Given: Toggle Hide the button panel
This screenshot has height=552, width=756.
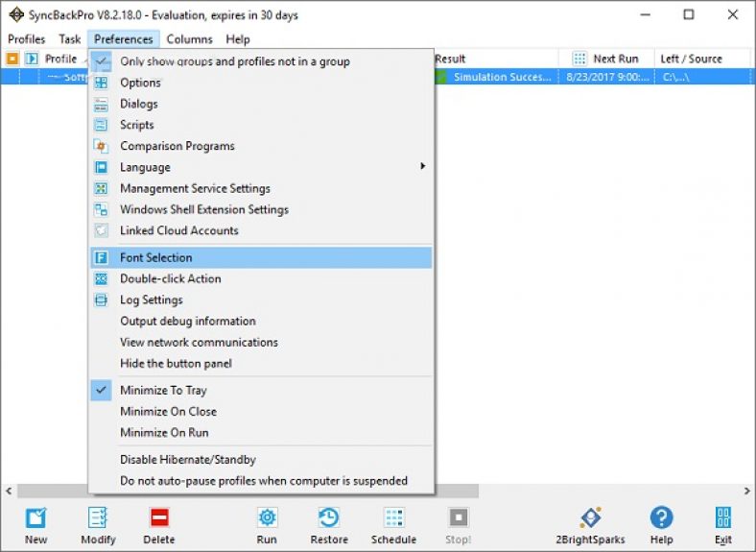Looking at the screenshot, I should point(261,363).
